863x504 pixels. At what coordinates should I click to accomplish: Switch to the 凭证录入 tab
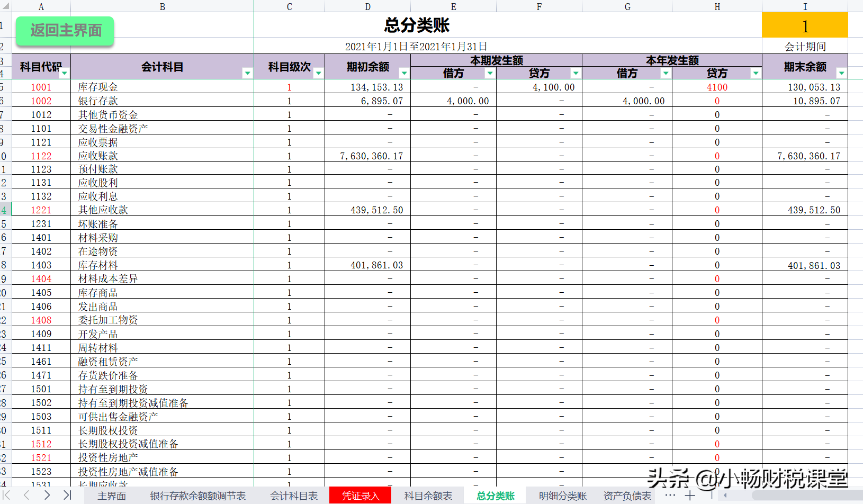tap(361, 496)
